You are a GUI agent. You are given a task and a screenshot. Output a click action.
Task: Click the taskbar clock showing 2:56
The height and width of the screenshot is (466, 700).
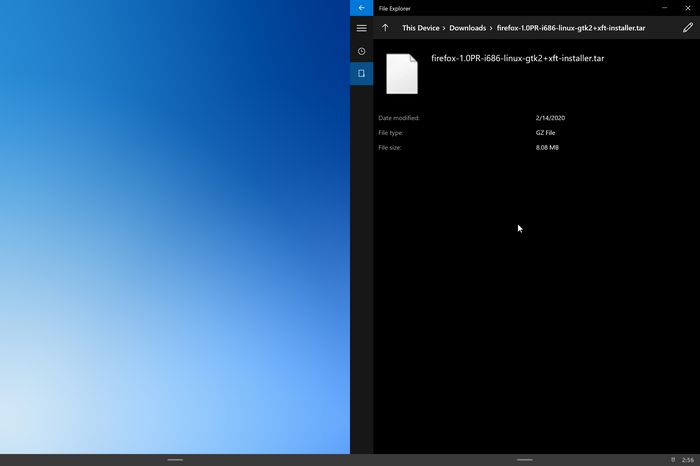pyautogui.click(x=688, y=460)
